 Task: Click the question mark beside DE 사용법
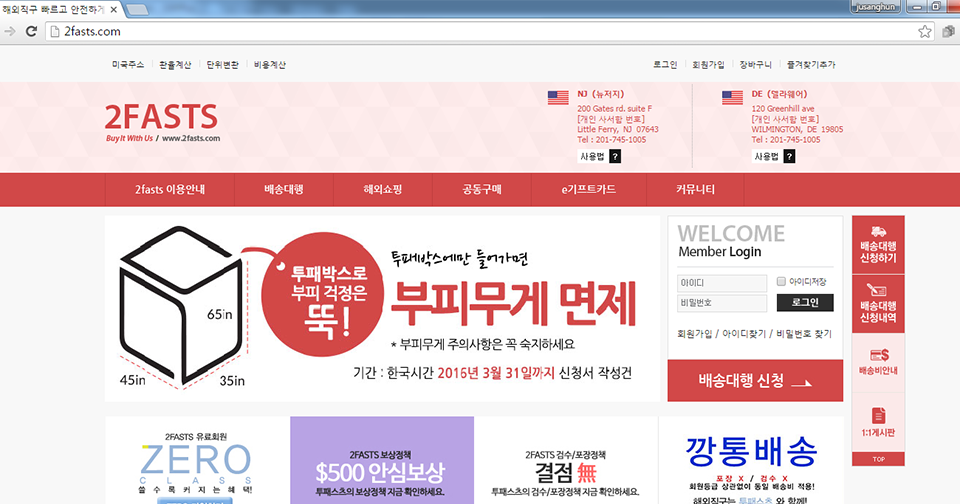[789, 156]
